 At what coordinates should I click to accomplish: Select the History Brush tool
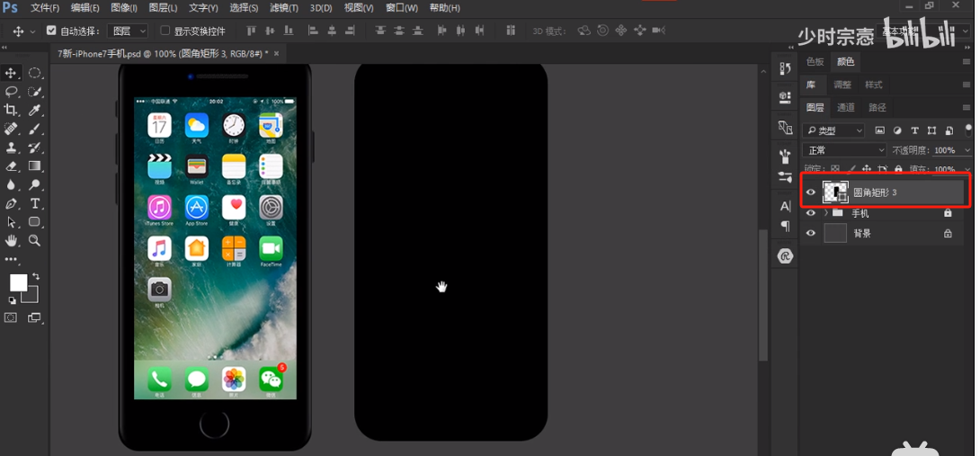pyautogui.click(x=35, y=148)
